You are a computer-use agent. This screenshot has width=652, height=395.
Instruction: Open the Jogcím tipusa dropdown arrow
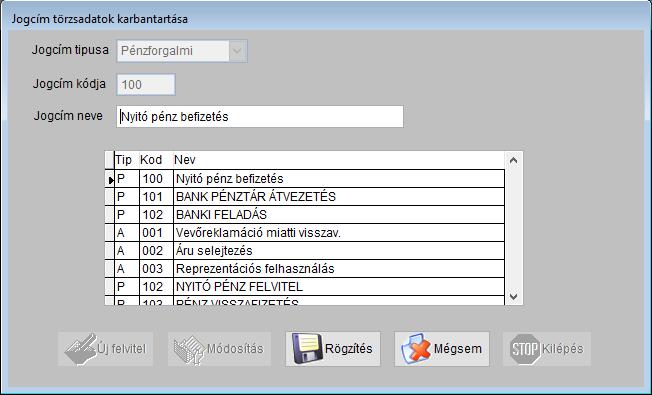click(237, 51)
